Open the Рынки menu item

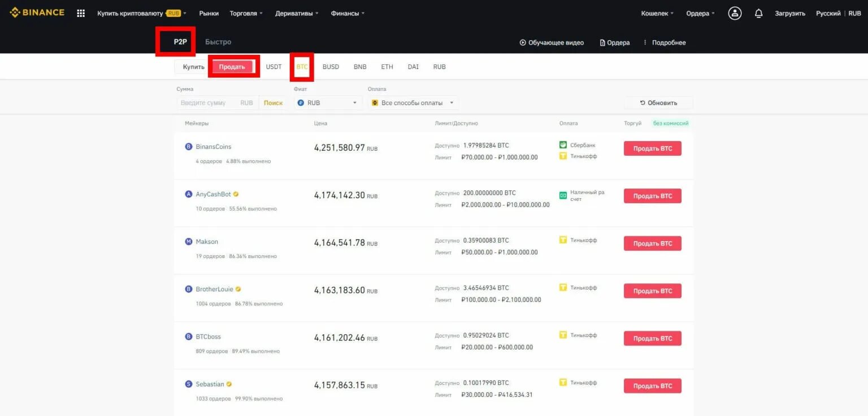pyautogui.click(x=209, y=13)
